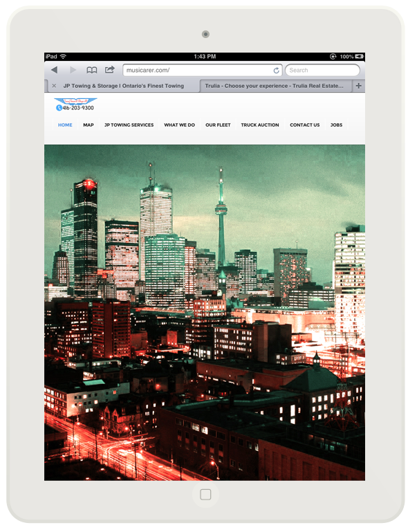The width and height of the screenshot is (408, 532).
Task: Tap the Search field
Action: point(322,71)
